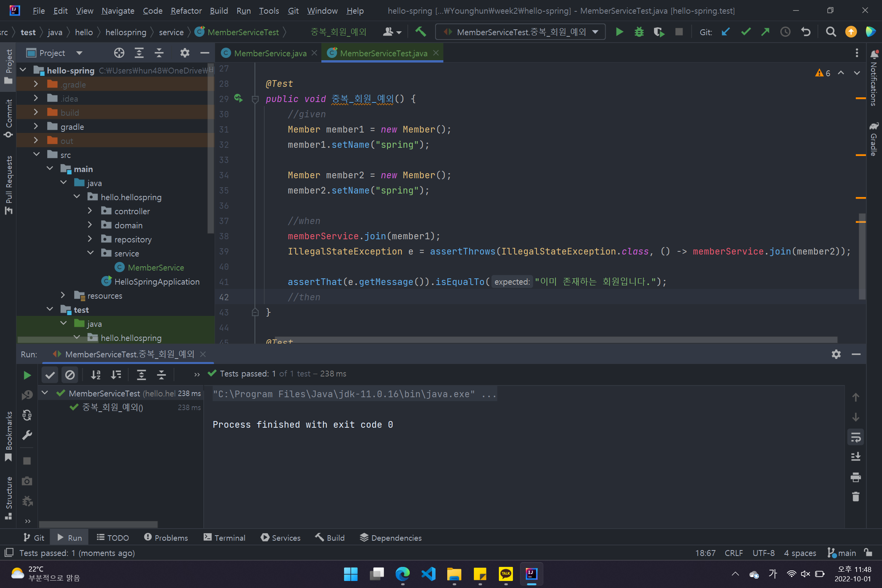882x588 pixels.
Task: Click Git push arrow icon
Action: pos(765,32)
